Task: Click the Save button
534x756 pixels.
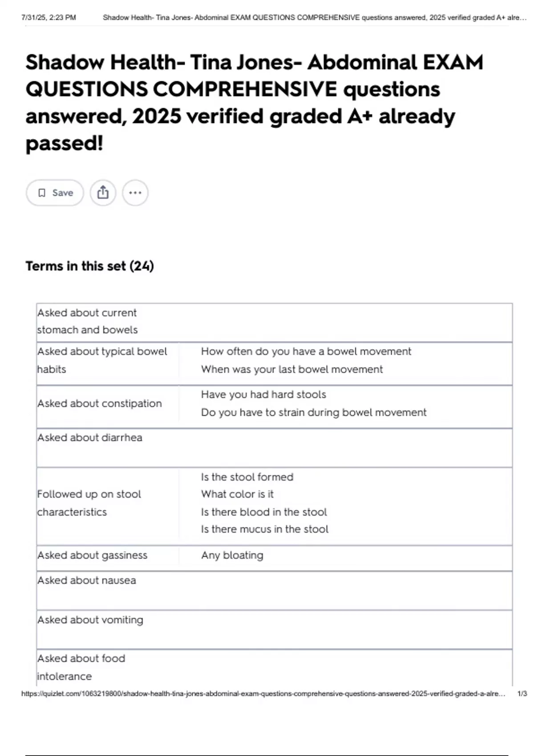Action: click(x=55, y=193)
